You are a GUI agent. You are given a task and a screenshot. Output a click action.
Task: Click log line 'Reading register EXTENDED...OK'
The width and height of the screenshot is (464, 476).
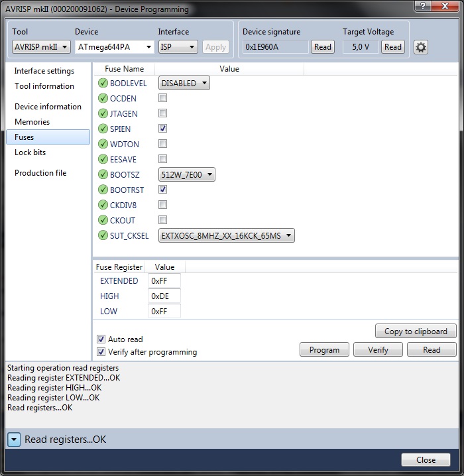click(x=64, y=378)
